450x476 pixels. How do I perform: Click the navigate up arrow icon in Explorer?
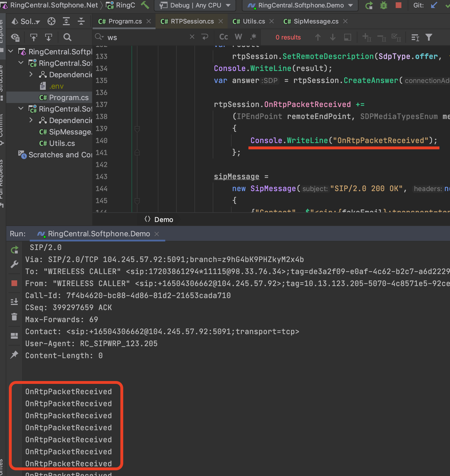click(x=34, y=37)
